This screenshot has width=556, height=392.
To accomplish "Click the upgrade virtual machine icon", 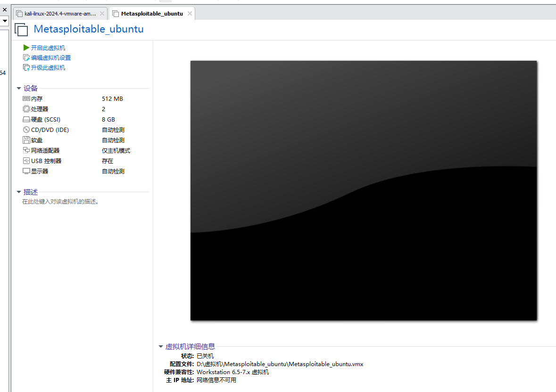I will (26, 68).
